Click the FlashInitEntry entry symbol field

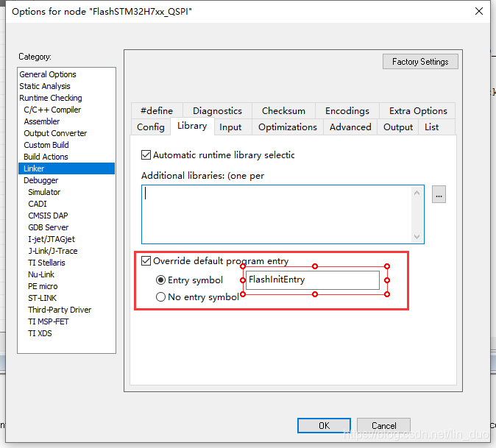tap(313, 280)
